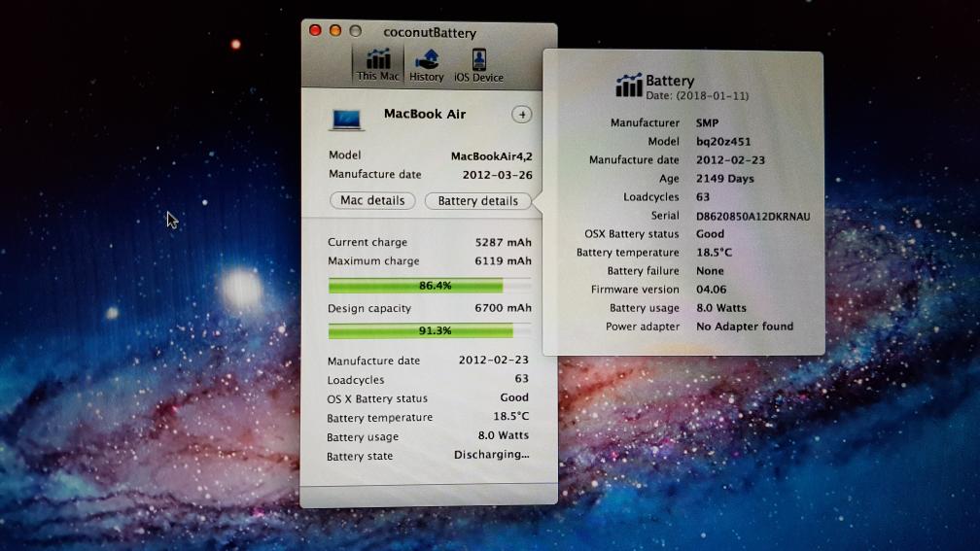
Task: Click age value 2149 Days
Action: (x=725, y=179)
